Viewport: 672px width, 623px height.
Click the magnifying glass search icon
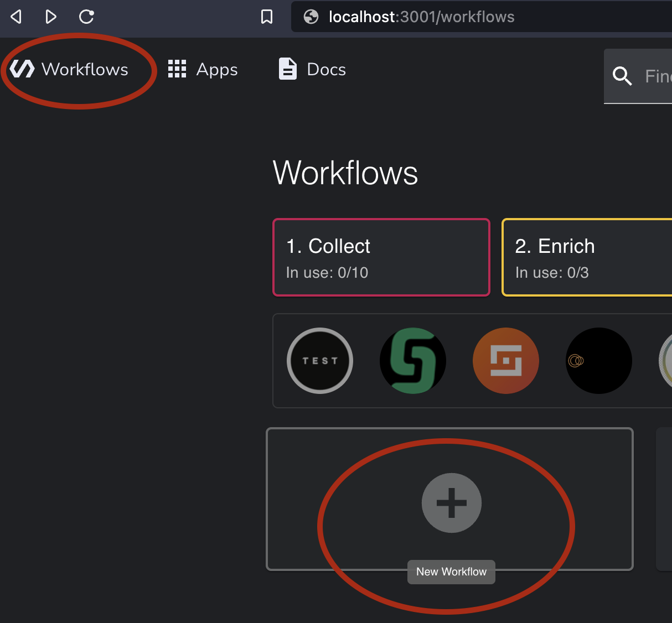pyautogui.click(x=622, y=76)
